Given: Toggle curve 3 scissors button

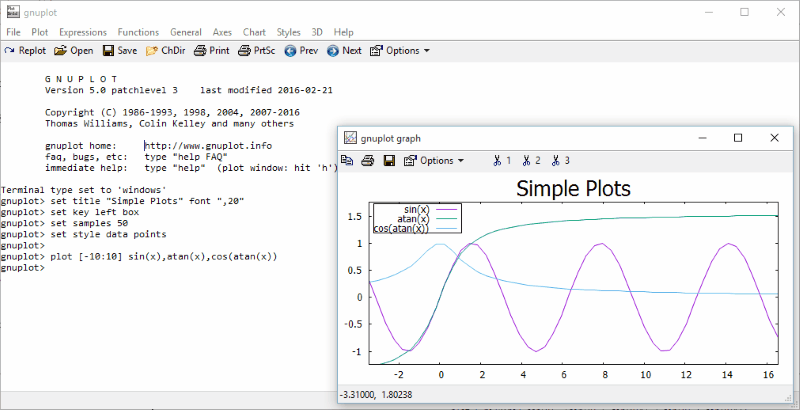Looking at the screenshot, I should coord(560,161).
